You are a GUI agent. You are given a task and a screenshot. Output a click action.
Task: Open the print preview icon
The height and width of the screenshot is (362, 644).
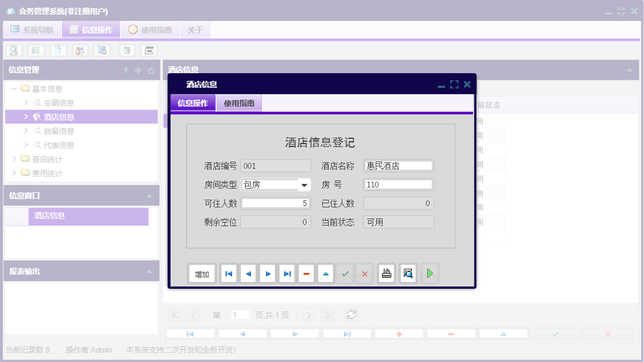tap(408, 273)
